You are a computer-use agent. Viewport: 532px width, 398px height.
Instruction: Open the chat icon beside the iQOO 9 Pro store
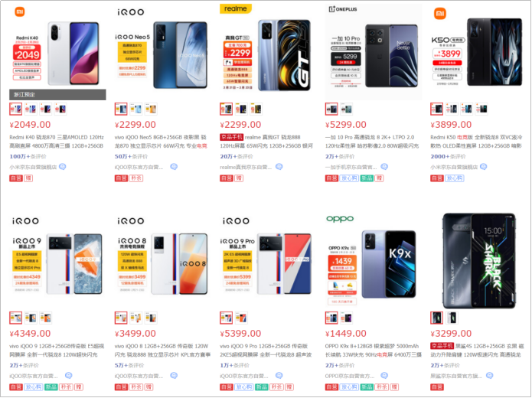click(279, 376)
